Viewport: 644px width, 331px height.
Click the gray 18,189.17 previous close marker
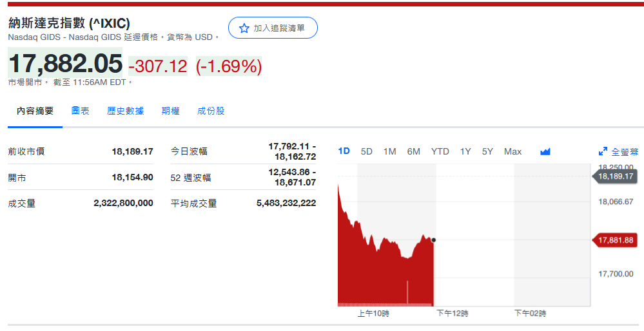click(x=616, y=176)
